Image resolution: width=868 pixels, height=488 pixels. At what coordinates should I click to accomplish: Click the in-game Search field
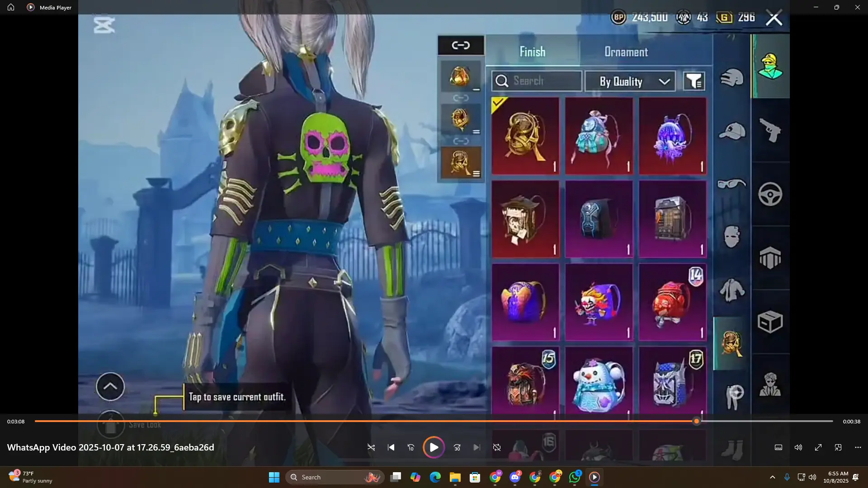click(x=537, y=81)
